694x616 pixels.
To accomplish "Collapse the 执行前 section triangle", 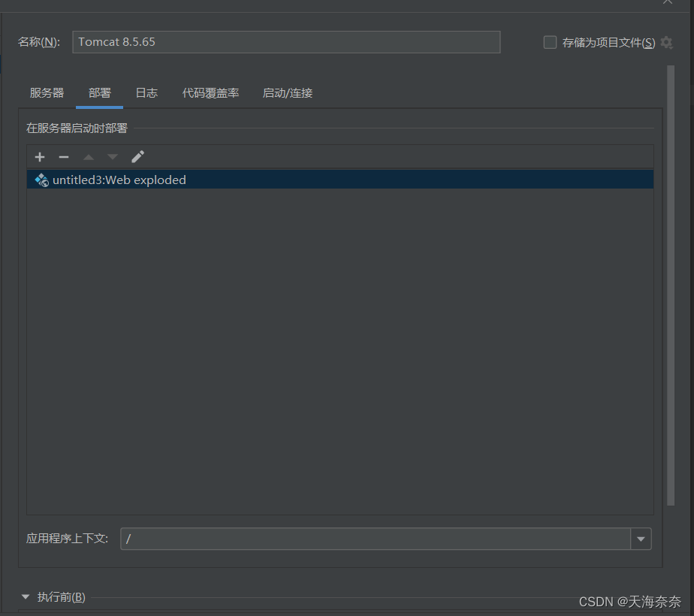I will (x=26, y=597).
